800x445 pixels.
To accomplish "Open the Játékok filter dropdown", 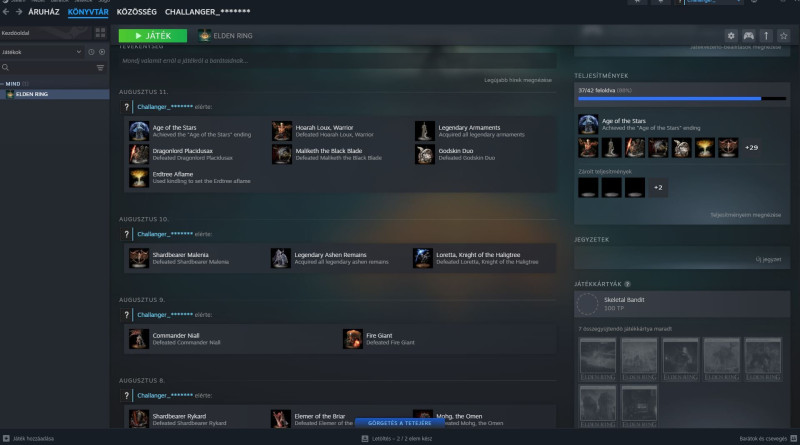I will click(41, 52).
